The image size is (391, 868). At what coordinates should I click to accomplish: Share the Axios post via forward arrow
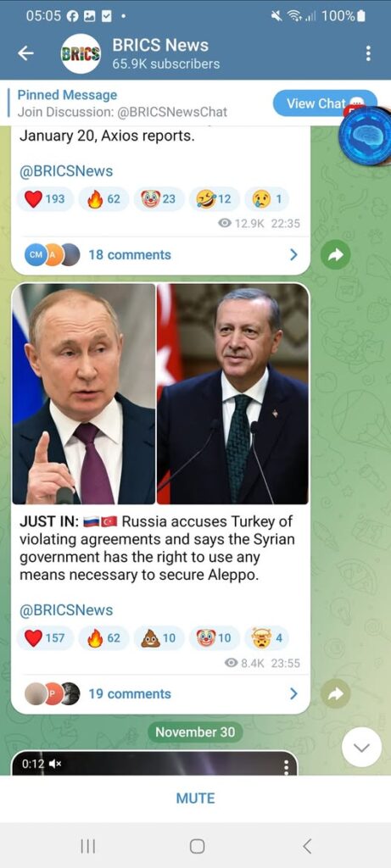(336, 254)
